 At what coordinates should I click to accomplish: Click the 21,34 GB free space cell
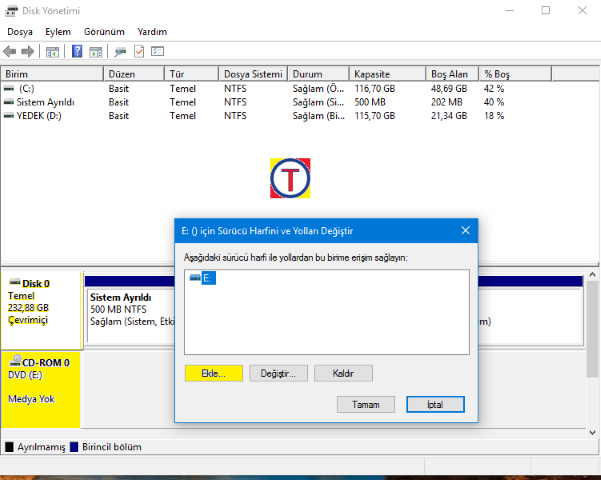point(449,115)
